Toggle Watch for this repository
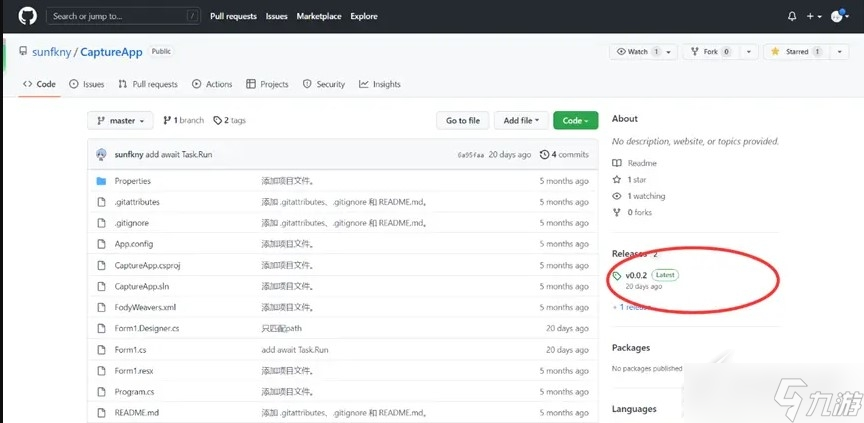 pos(633,52)
